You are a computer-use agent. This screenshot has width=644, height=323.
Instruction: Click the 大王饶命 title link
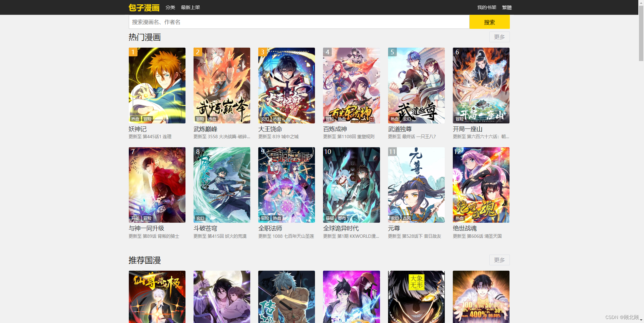point(270,129)
